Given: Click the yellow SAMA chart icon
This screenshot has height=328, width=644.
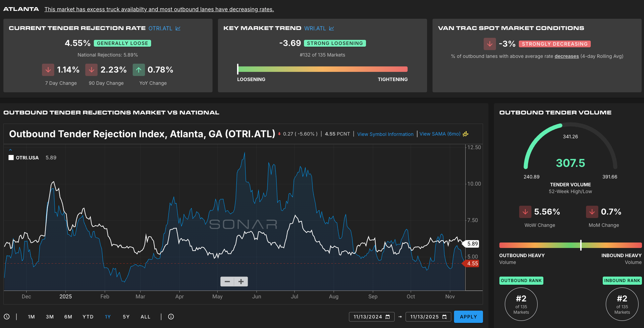Looking at the screenshot, I should (466, 134).
